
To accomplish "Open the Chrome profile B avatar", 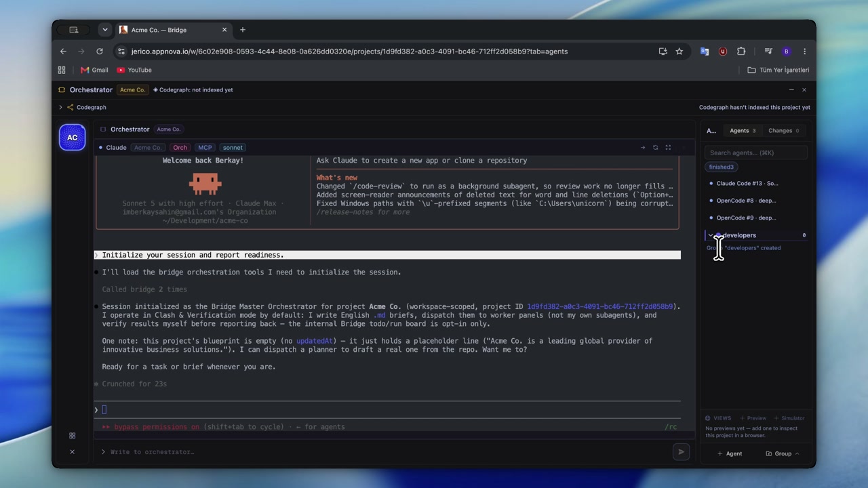I will (x=786, y=51).
